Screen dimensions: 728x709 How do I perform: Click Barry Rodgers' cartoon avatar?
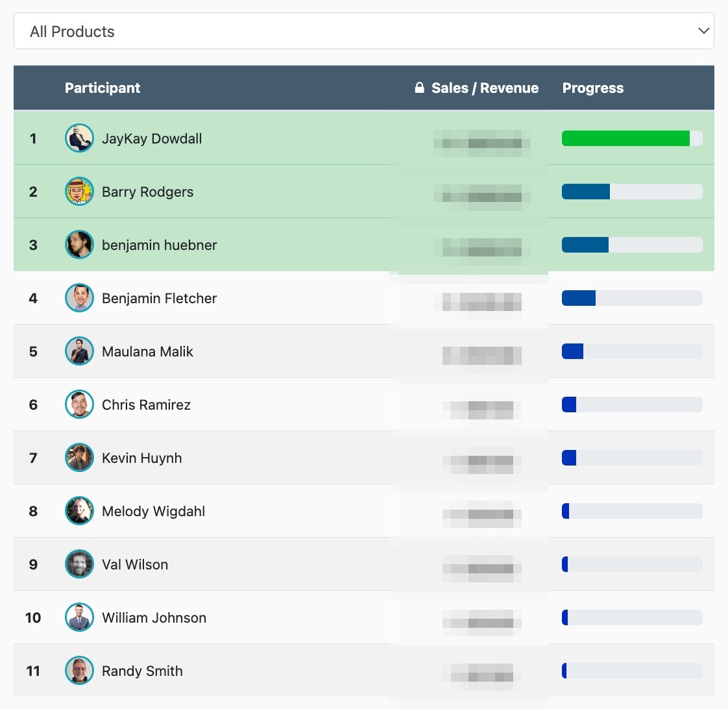[79, 191]
